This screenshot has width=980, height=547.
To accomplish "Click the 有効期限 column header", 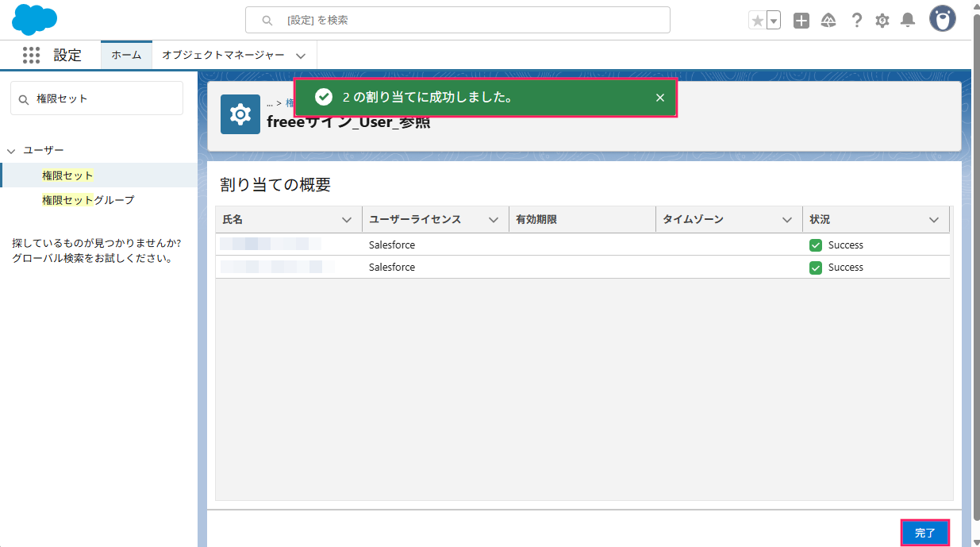I will click(582, 219).
